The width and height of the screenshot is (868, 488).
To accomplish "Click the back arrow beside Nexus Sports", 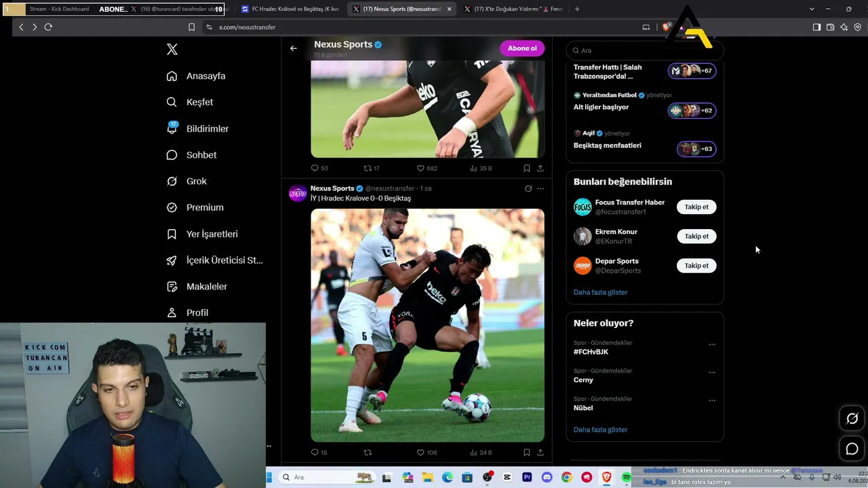I will (x=294, y=48).
